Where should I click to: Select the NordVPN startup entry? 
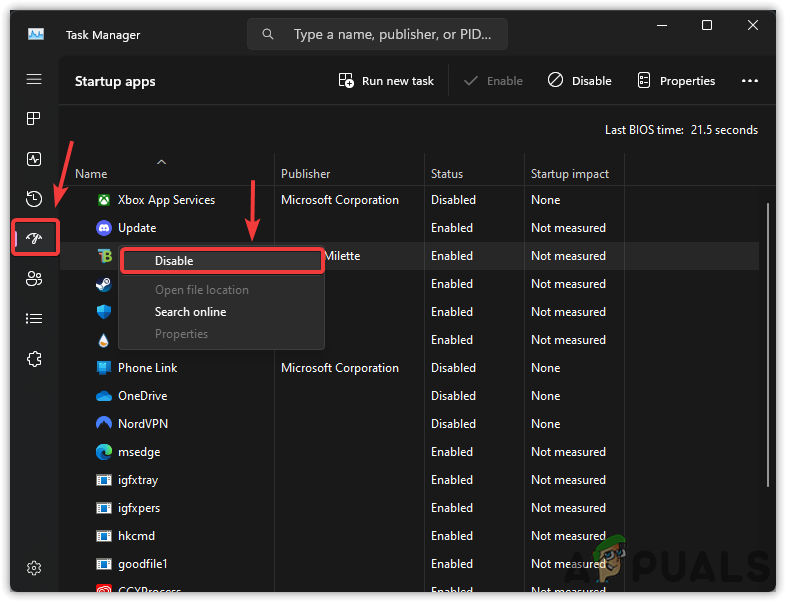click(x=140, y=424)
